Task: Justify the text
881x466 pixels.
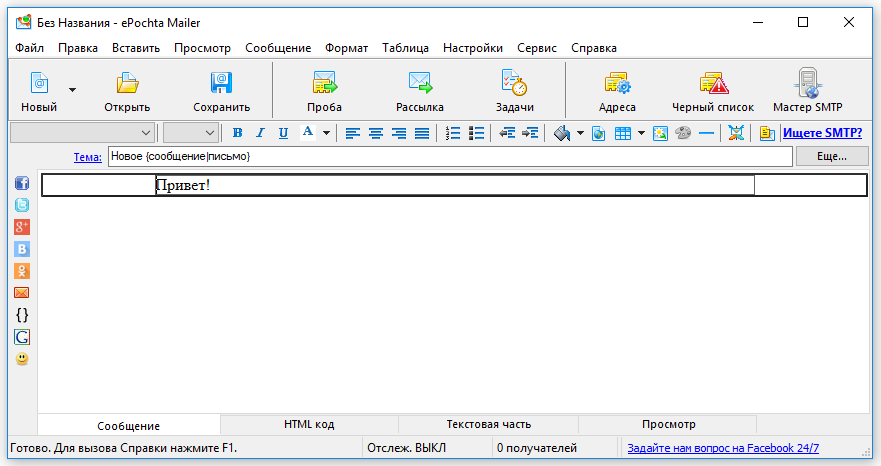Action: pyautogui.click(x=422, y=133)
